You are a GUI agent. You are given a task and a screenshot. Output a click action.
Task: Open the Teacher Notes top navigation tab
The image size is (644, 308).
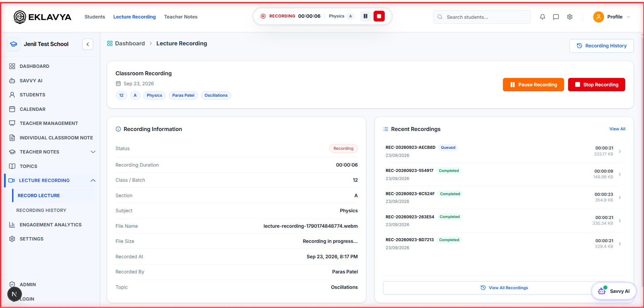(x=181, y=17)
